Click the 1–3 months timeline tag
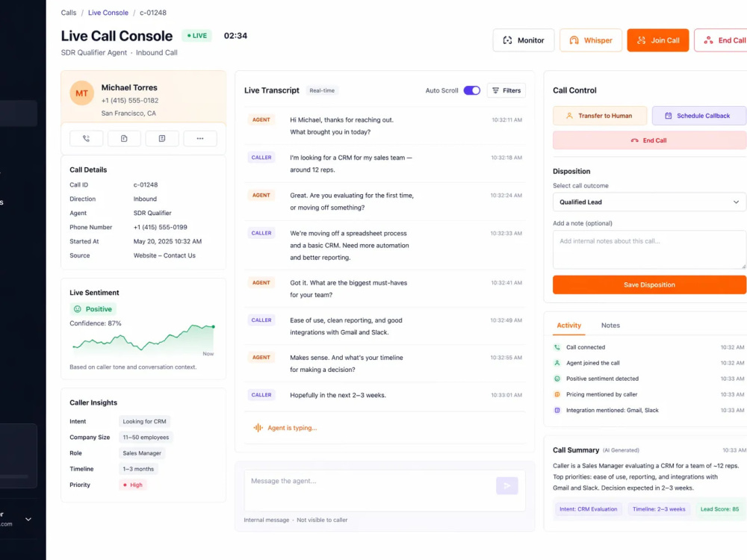Viewport: 747px width, 560px height. coord(138,469)
